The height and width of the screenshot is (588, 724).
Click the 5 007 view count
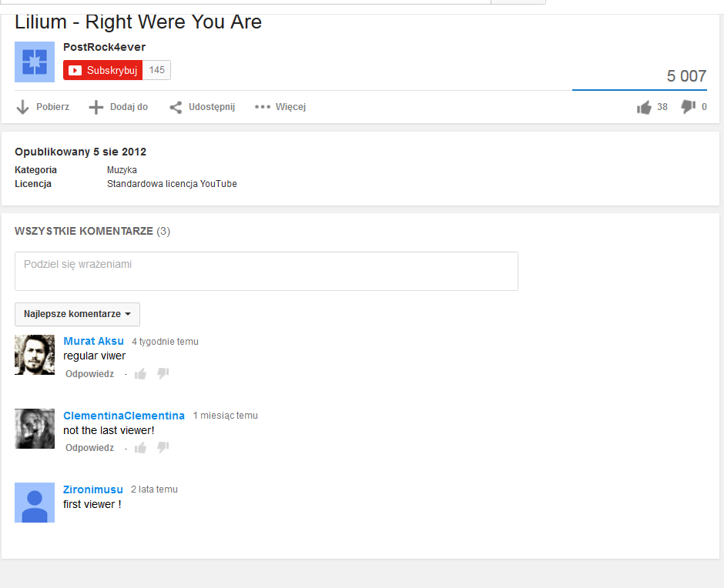tap(686, 75)
